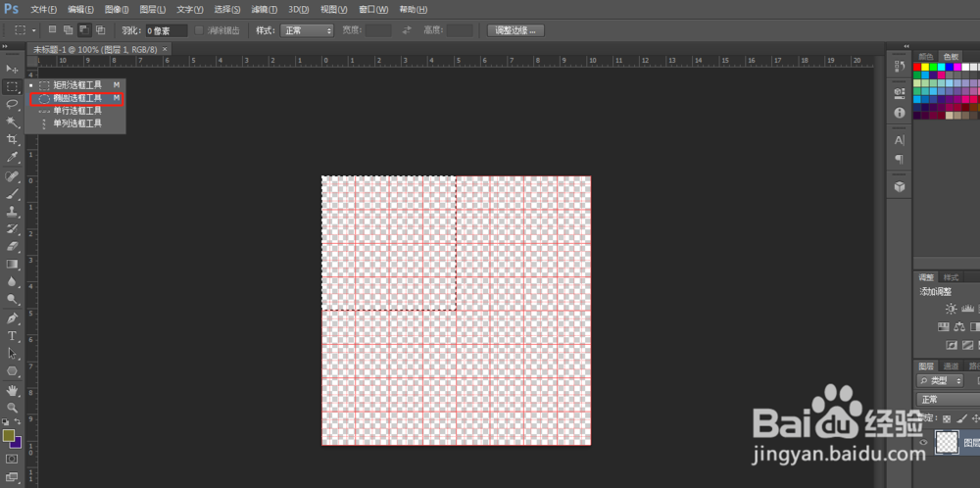Image resolution: width=980 pixels, height=488 pixels.
Task: Select the Gradient tool
Action: (12, 264)
